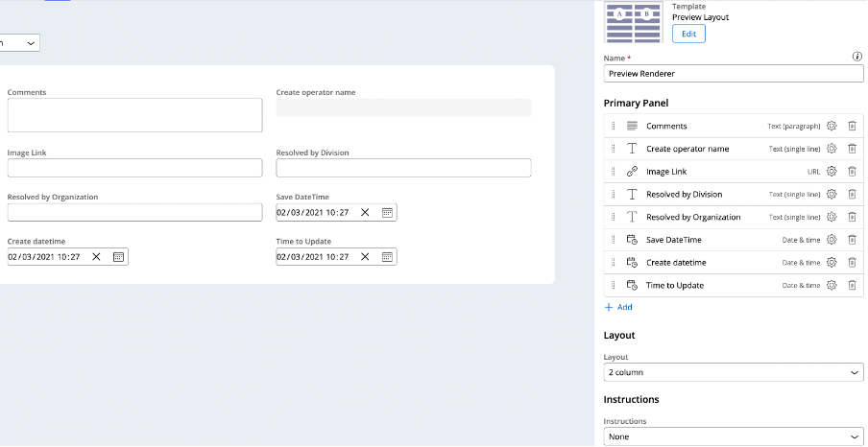The height and width of the screenshot is (447, 868).
Task: Grab drag handle of Time to Update row
Action: tap(613, 286)
